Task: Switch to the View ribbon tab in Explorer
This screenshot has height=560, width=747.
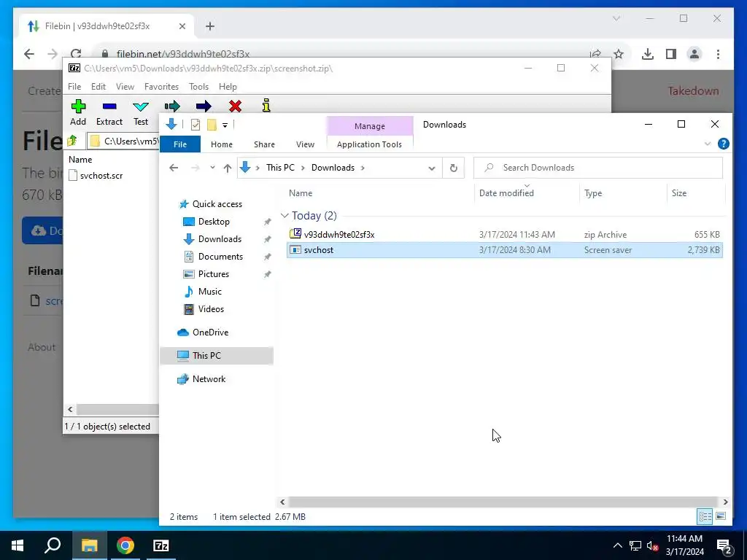Action: (305, 144)
